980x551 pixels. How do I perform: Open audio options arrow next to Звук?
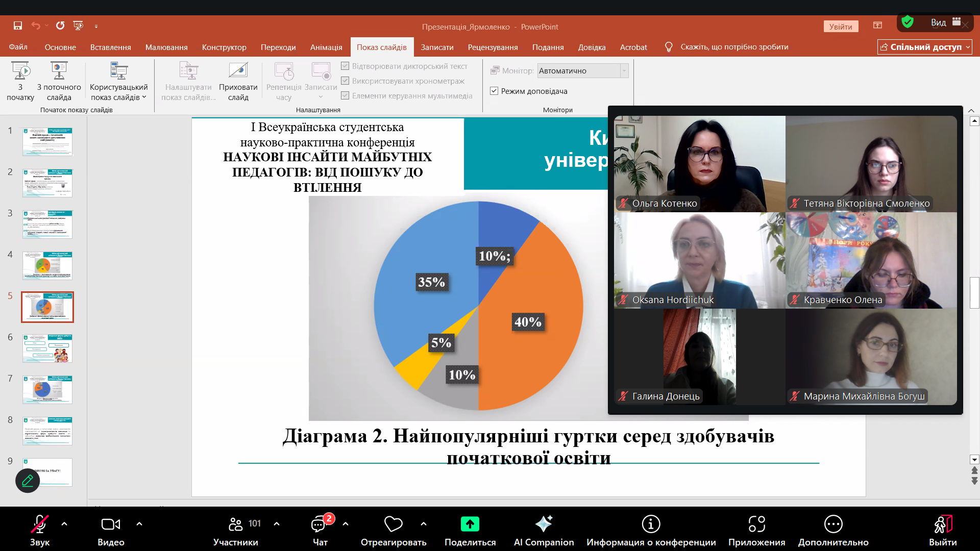(64, 523)
